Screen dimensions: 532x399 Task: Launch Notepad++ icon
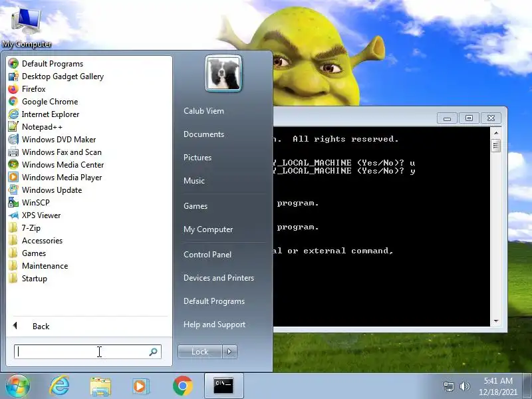pos(13,126)
